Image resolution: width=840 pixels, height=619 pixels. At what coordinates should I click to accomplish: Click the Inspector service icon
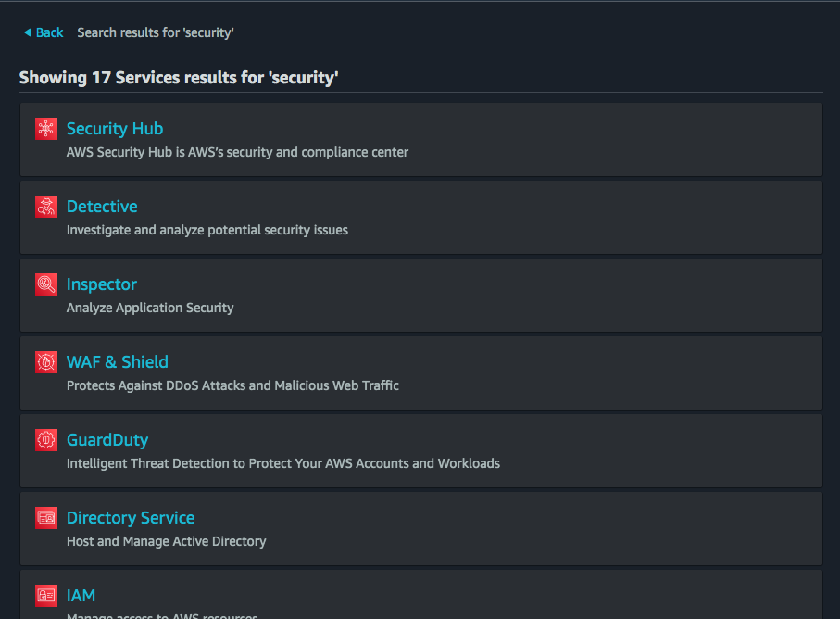coord(46,284)
